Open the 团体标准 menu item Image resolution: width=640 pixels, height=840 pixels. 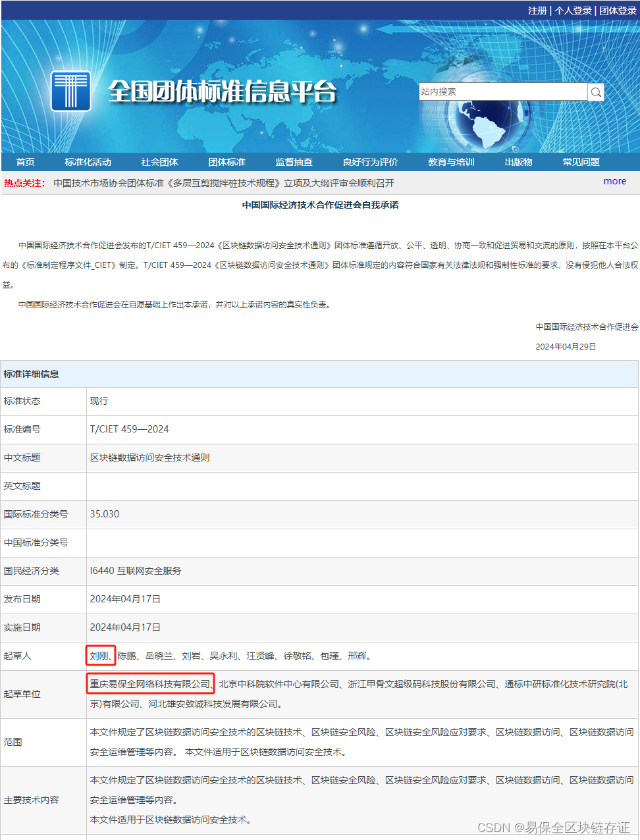point(227,162)
